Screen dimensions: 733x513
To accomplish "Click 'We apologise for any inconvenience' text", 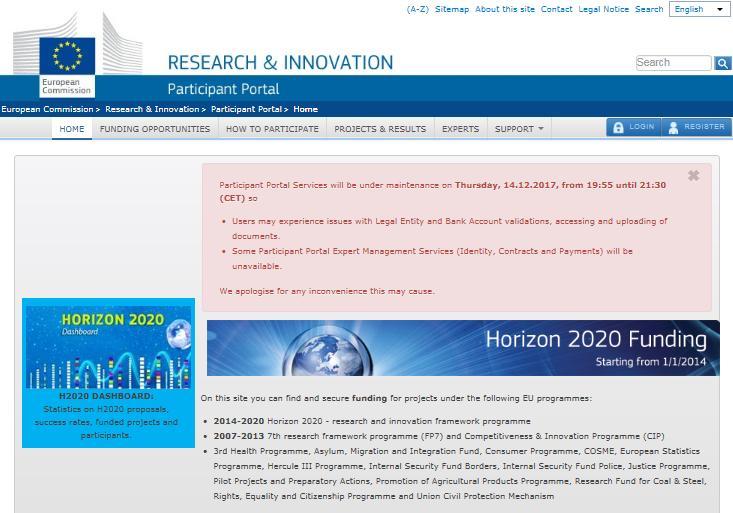I will 327,291.
